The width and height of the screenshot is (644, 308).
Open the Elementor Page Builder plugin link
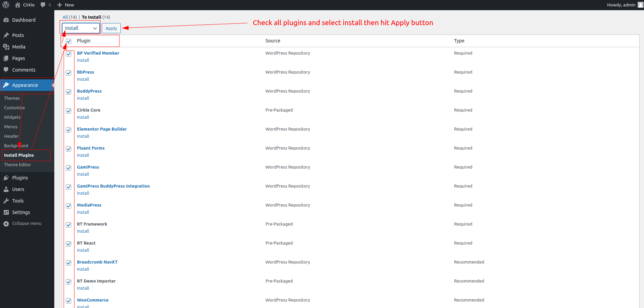(x=102, y=129)
